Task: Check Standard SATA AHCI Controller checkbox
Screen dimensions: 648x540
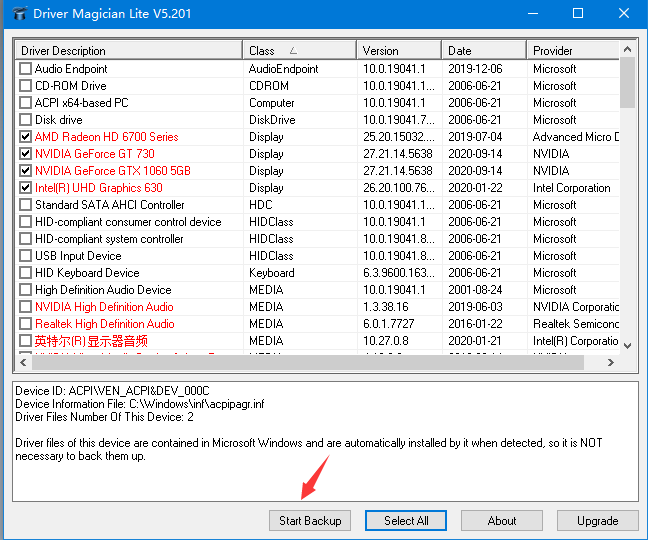Action: [26, 205]
